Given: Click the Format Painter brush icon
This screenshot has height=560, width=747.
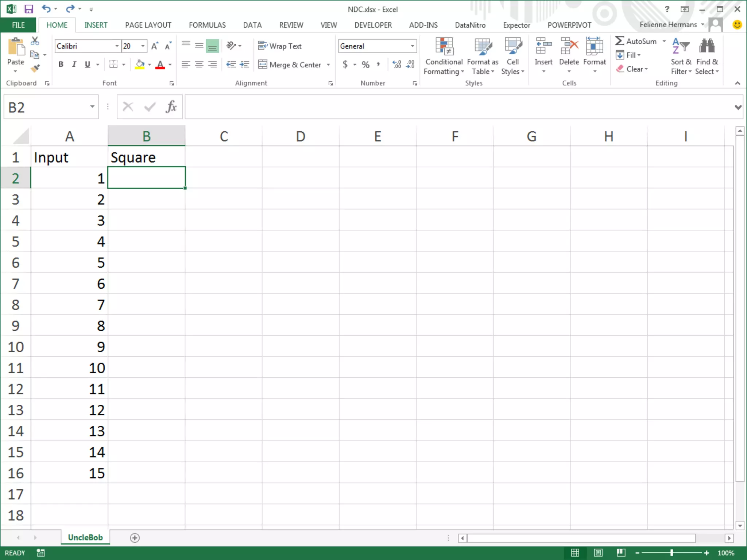Looking at the screenshot, I should pos(35,68).
